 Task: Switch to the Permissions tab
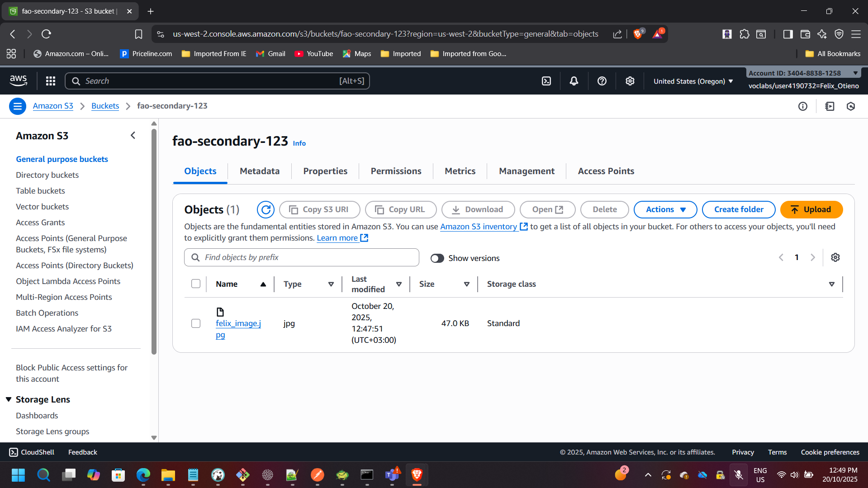coord(396,171)
